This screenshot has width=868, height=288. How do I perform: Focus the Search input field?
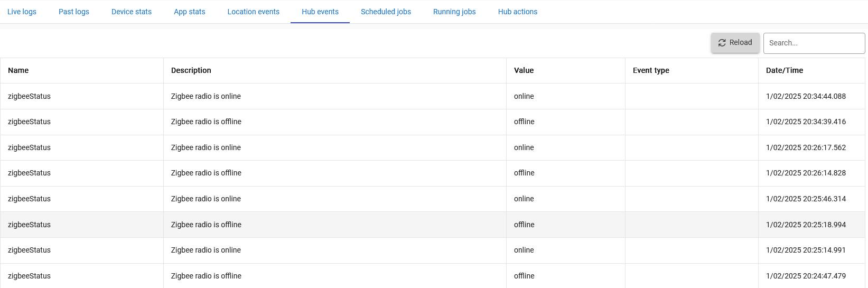[x=814, y=43]
